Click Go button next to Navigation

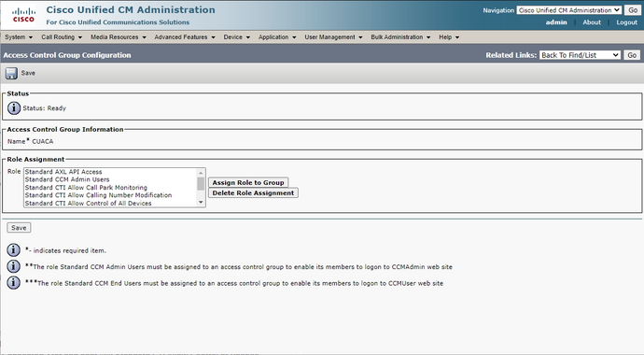pos(633,10)
